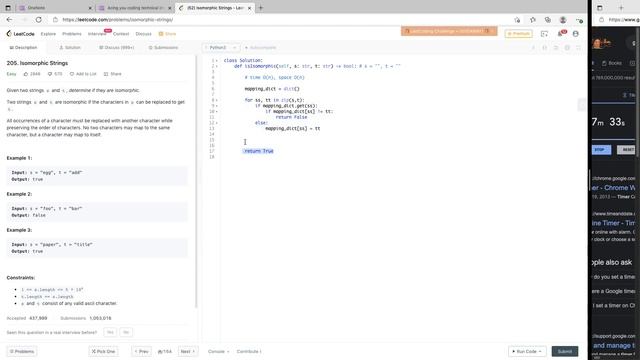The height and width of the screenshot is (360, 640).
Task: Click the Add to List heart
Action: (x=72, y=74)
